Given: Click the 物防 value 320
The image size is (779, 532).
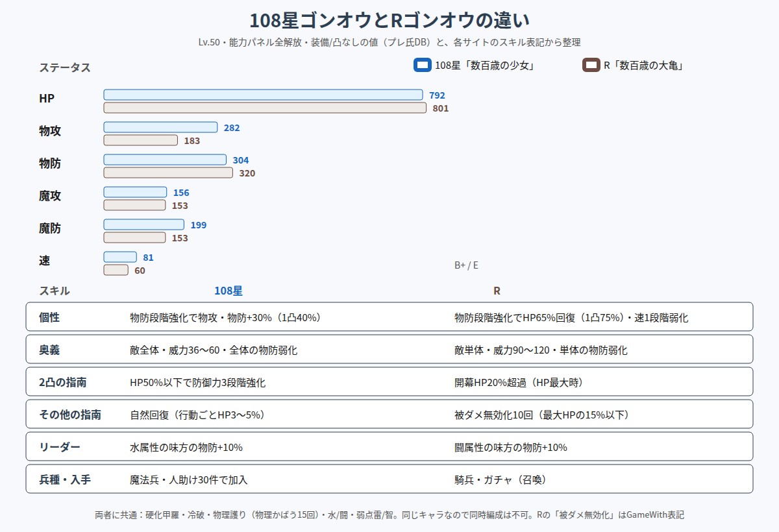Looking at the screenshot, I should point(247,173).
